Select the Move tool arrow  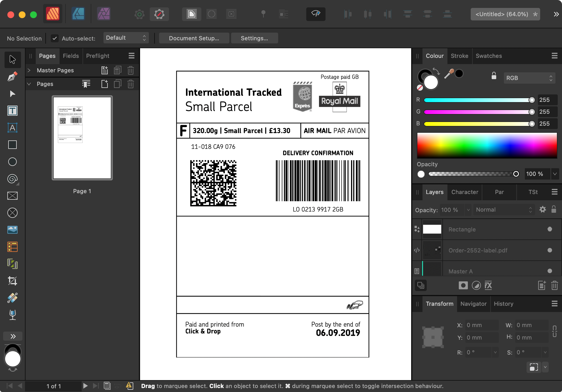click(12, 60)
